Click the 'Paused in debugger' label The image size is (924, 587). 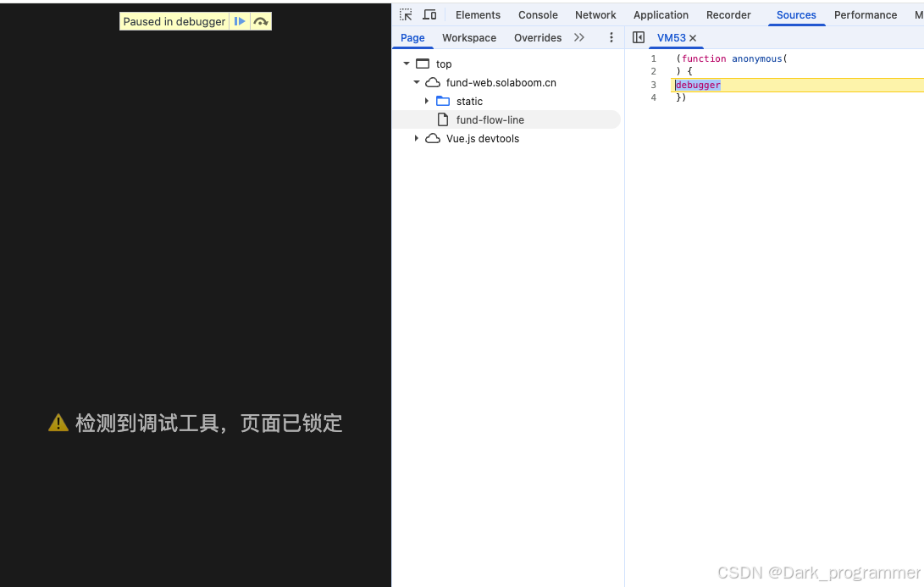(x=174, y=22)
